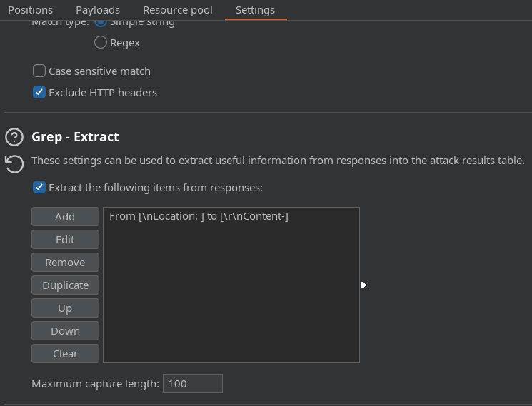Enable Case sensitive match
The width and height of the screenshot is (532, 406).
[x=40, y=71]
